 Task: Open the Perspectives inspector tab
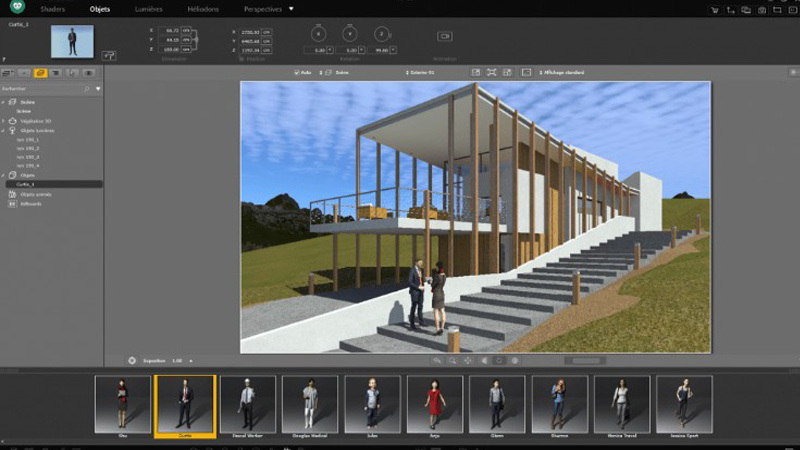click(262, 9)
